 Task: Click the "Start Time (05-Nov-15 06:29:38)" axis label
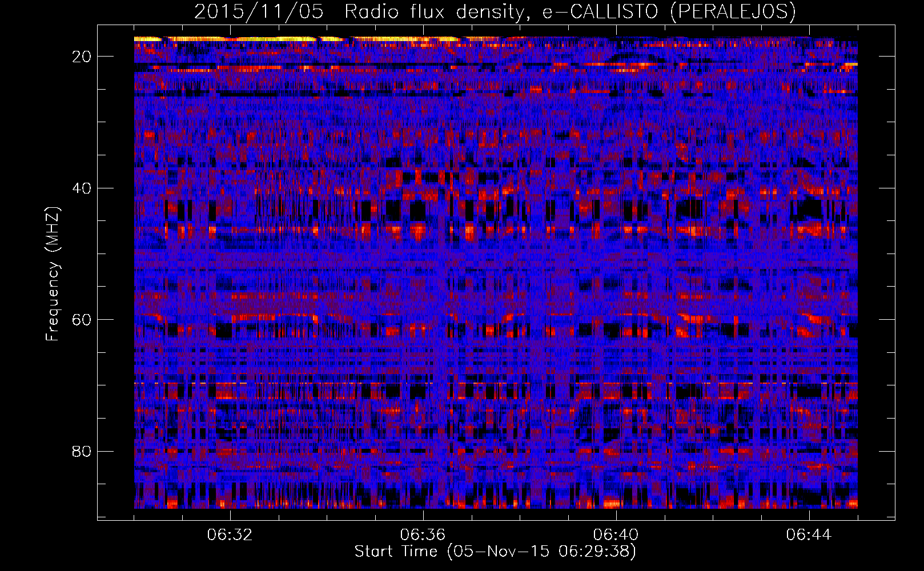click(x=495, y=552)
